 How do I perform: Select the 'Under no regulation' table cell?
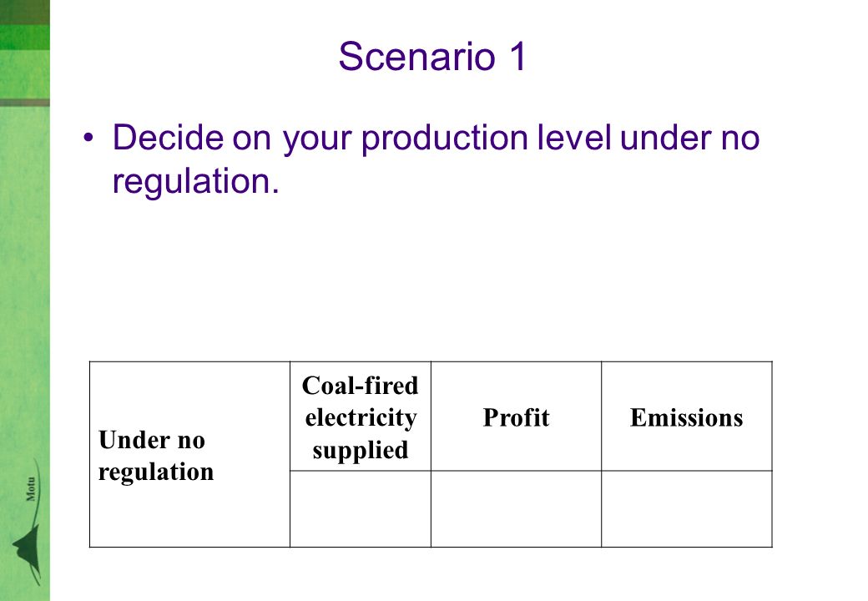[190, 454]
